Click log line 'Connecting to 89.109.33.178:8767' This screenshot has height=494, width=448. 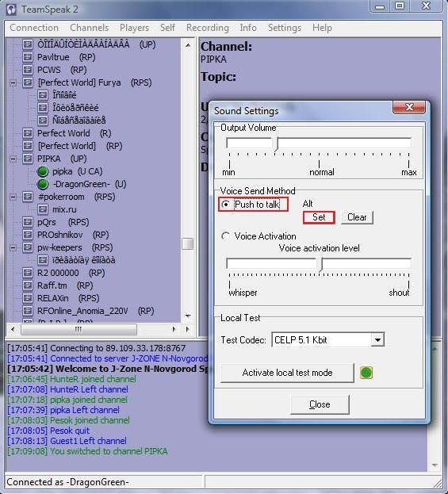pyautogui.click(x=97, y=348)
